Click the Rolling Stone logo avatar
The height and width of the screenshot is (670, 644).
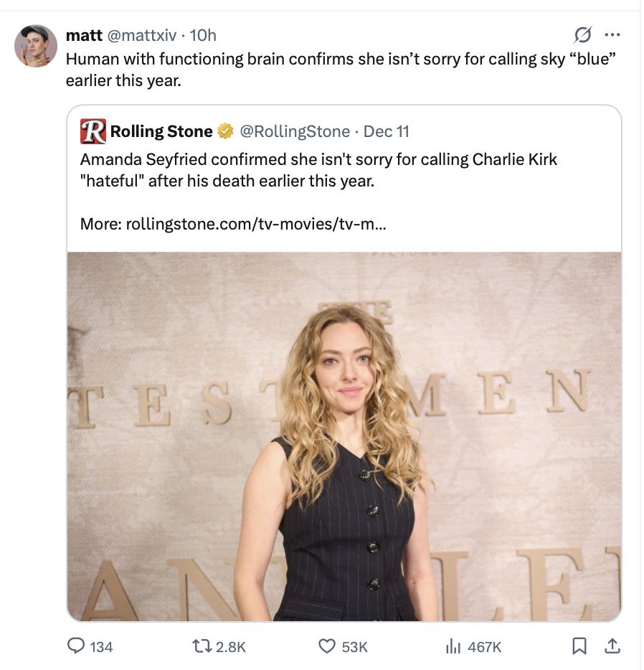[93, 131]
